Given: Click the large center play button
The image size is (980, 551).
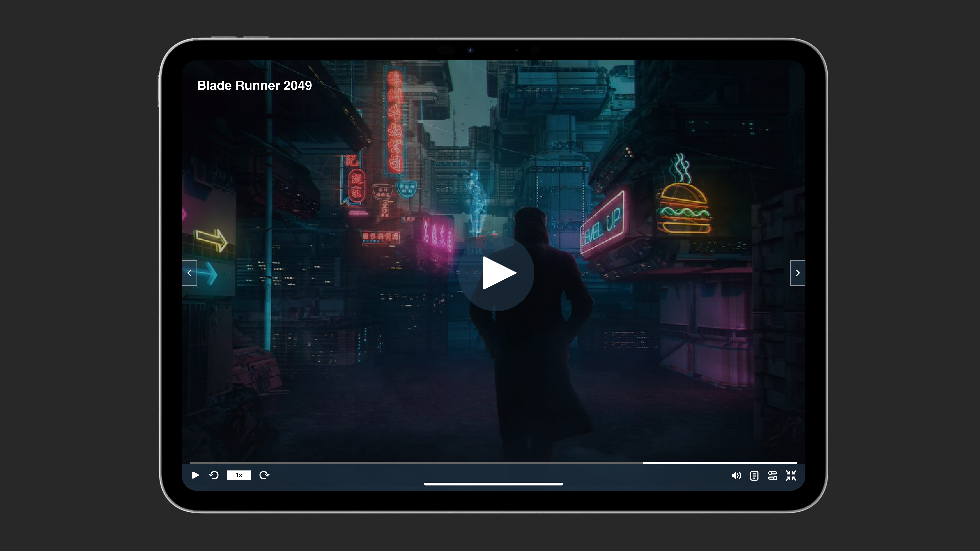Looking at the screenshot, I should pyautogui.click(x=496, y=273).
